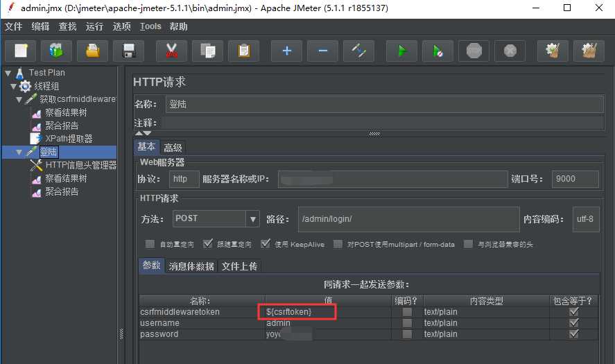Screen dimensions: 615x364
Task: Collapse the 获取csrfmiddleware node arrow
Action: [x=19, y=100]
